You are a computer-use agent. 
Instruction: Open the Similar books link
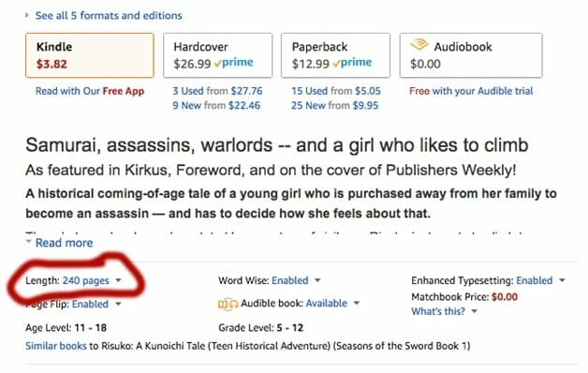56,346
